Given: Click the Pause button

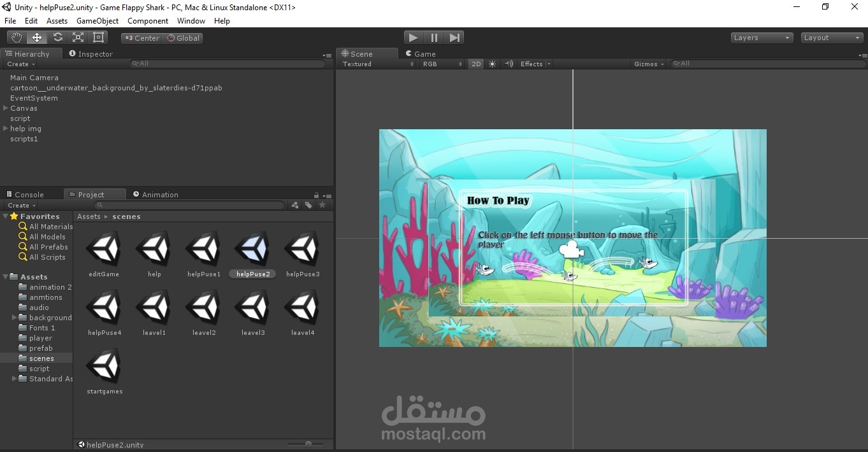Looking at the screenshot, I should (434, 38).
